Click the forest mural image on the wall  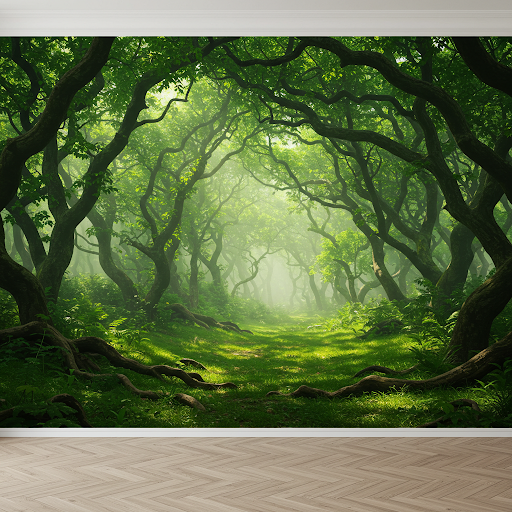256,232
